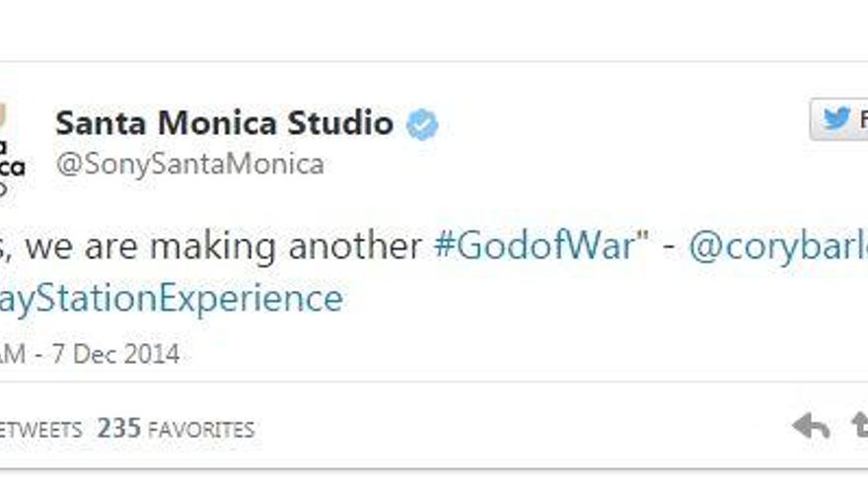Select the word FAVORITES in stats row
The height and width of the screenshot is (488, 868).
200,430
